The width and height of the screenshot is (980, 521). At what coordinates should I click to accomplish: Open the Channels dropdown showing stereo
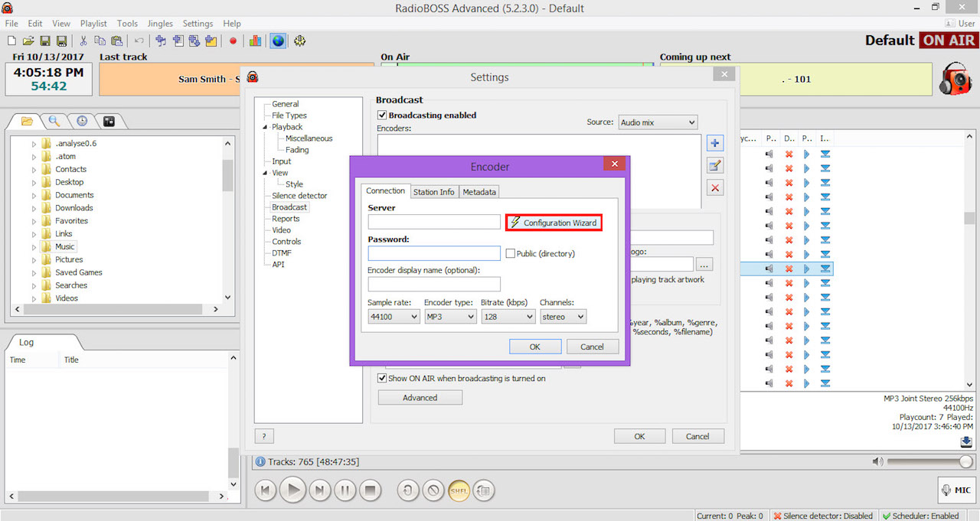pyautogui.click(x=563, y=316)
